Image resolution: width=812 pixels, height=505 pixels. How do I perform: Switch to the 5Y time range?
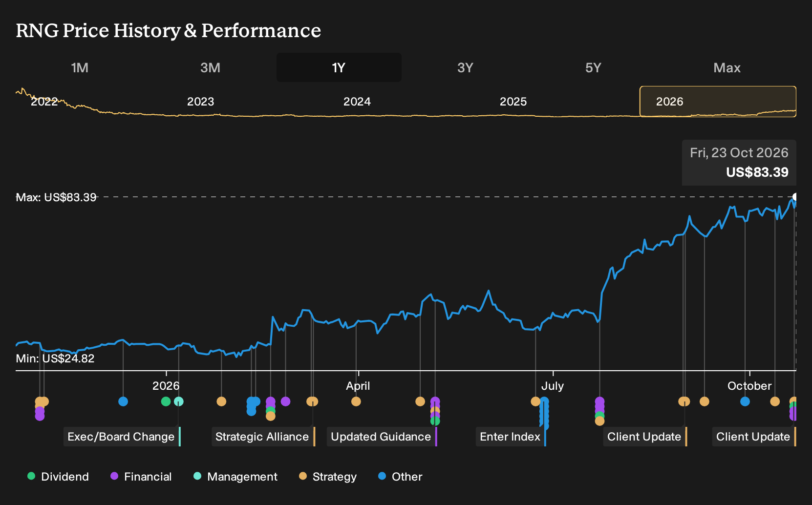coord(593,67)
